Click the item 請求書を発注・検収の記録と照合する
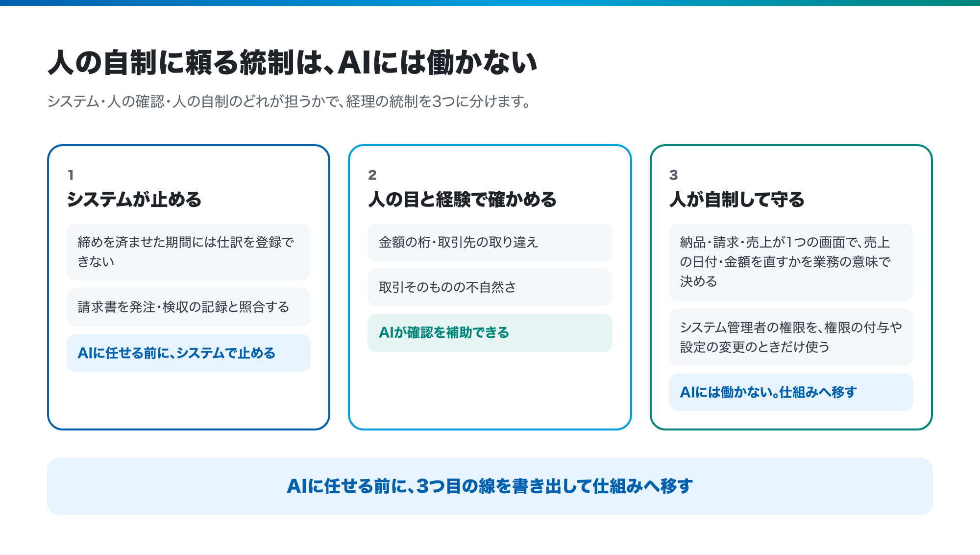The width and height of the screenshot is (980, 555). pos(189,307)
